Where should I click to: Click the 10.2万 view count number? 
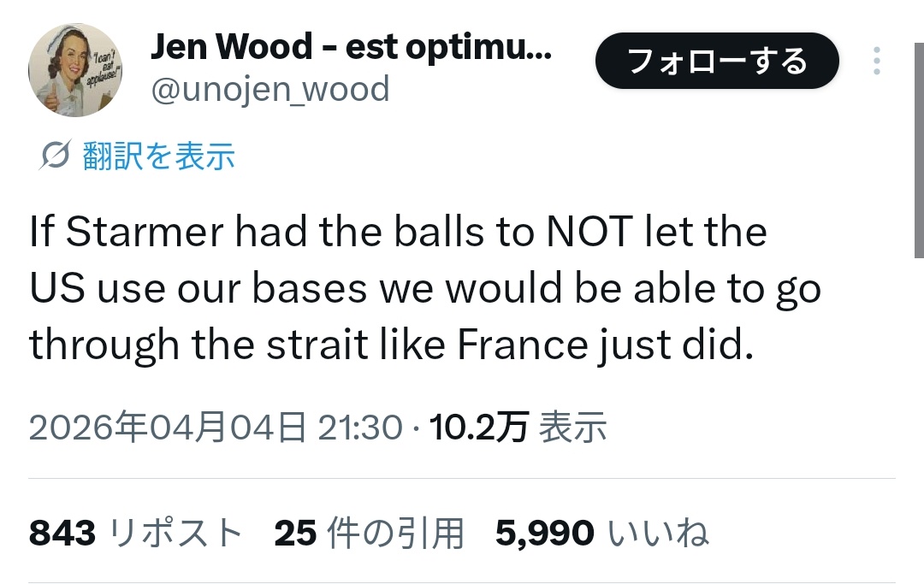click(479, 427)
